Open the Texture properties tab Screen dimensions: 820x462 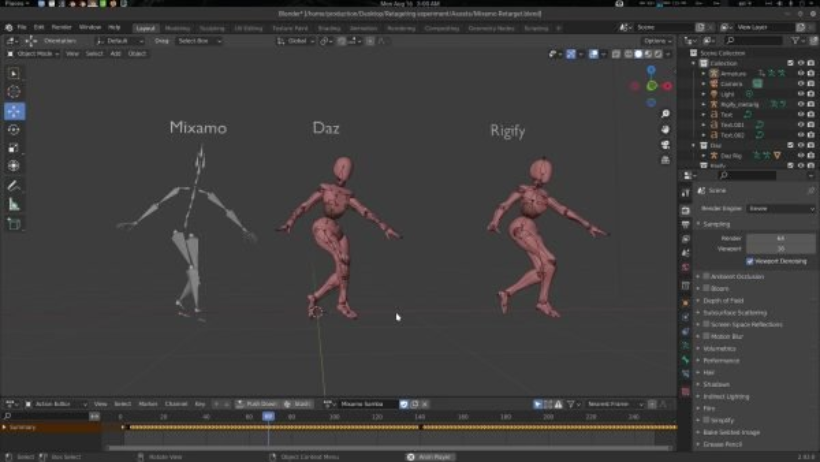(686, 392)
